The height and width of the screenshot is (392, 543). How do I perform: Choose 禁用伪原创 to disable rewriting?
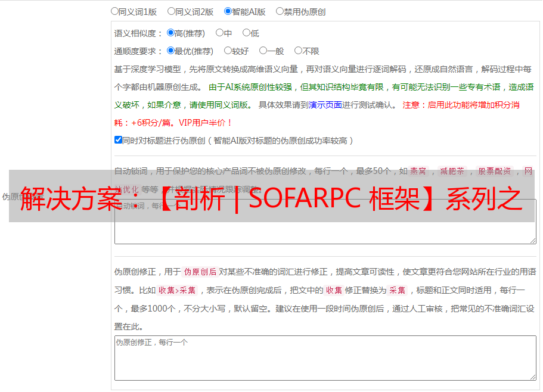pyautogui.click(x=280, y=11)
